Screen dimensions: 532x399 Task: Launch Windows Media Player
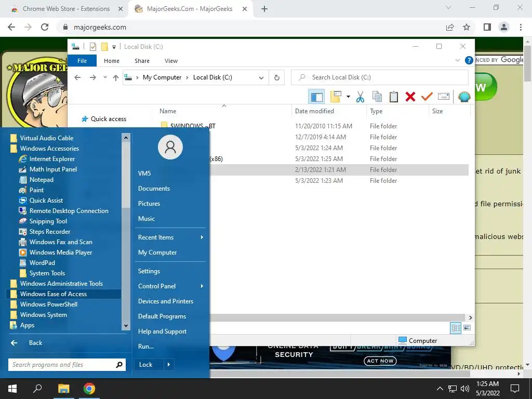(x=60, y=252)
